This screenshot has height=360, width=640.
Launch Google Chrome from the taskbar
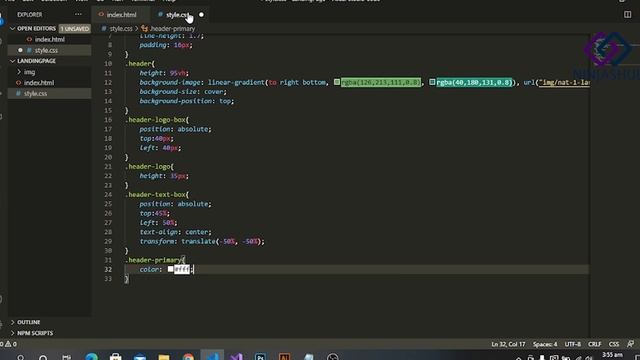click(188, 357)
